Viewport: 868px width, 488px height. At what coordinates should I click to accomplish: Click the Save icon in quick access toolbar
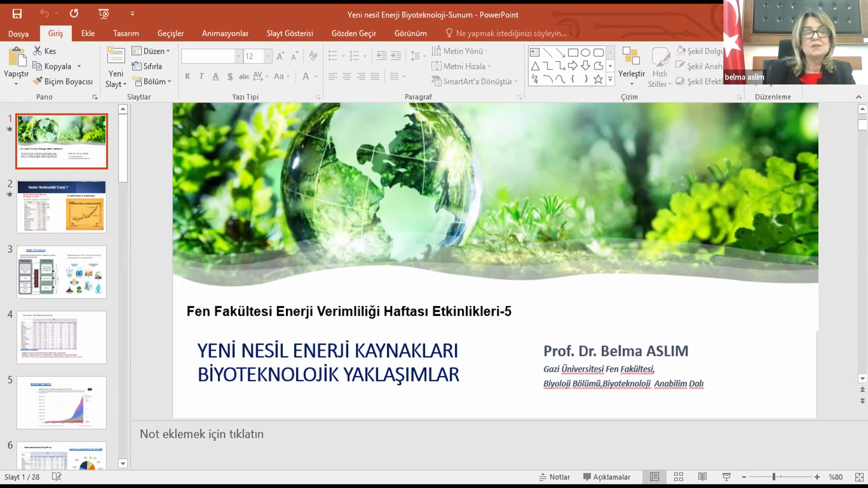point(17,14)
